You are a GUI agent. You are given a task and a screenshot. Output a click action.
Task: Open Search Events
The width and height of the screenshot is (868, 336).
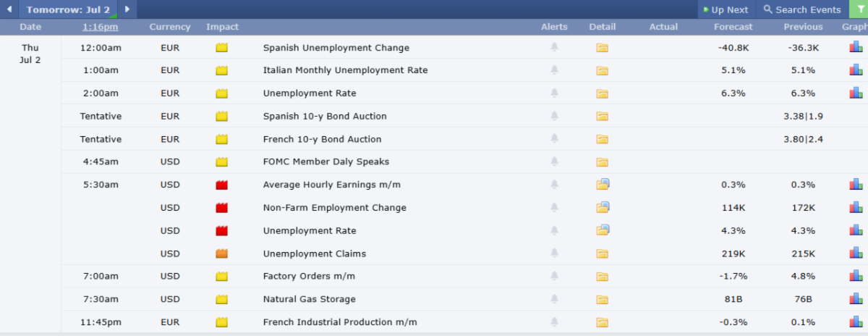[x=802, y=9]
